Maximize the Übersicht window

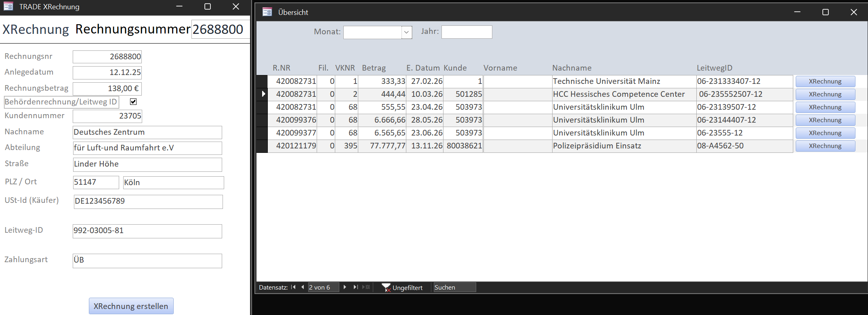tap(826, 12)
